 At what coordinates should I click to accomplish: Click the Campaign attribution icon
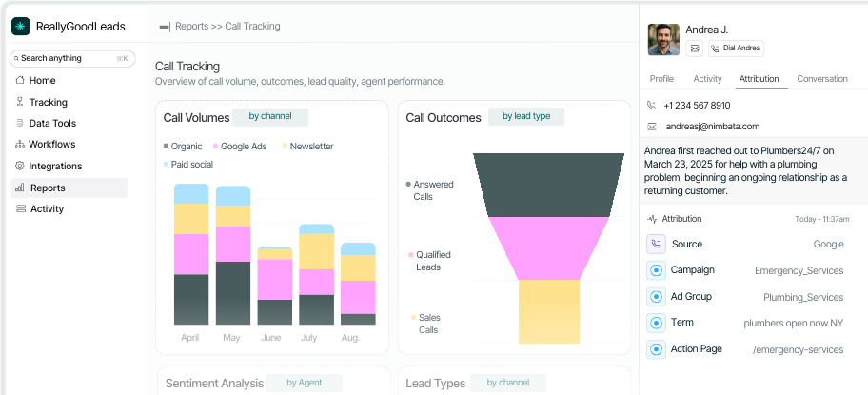[x=655, y=270]
